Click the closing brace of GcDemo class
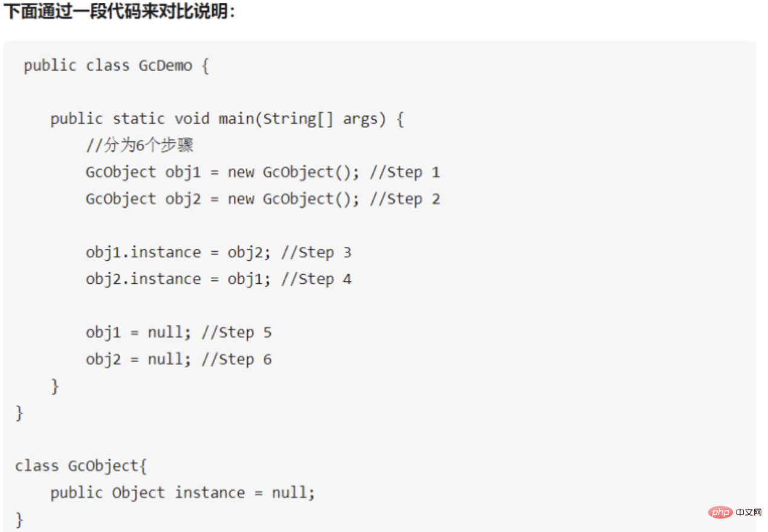Viewport: 768px width, 532px height. tap(19, 413)
